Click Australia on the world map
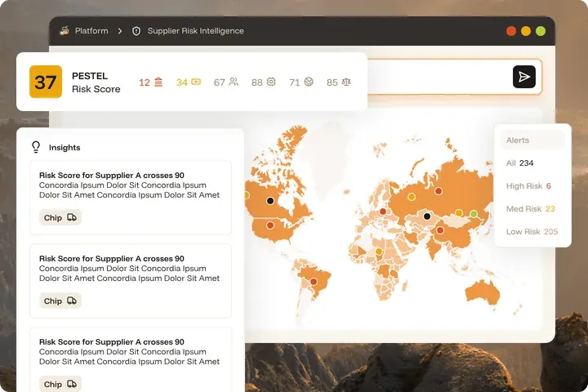 [483, 292]
